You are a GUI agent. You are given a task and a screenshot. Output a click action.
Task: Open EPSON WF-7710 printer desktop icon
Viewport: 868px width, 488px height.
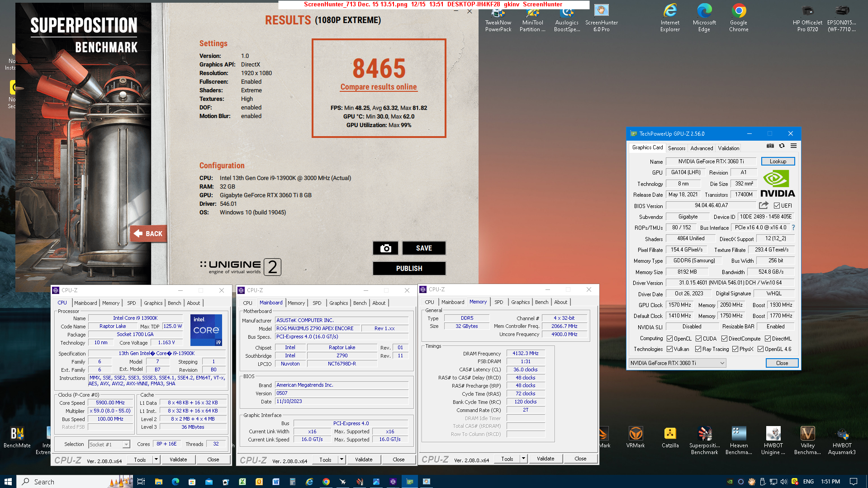pos(842,18)
